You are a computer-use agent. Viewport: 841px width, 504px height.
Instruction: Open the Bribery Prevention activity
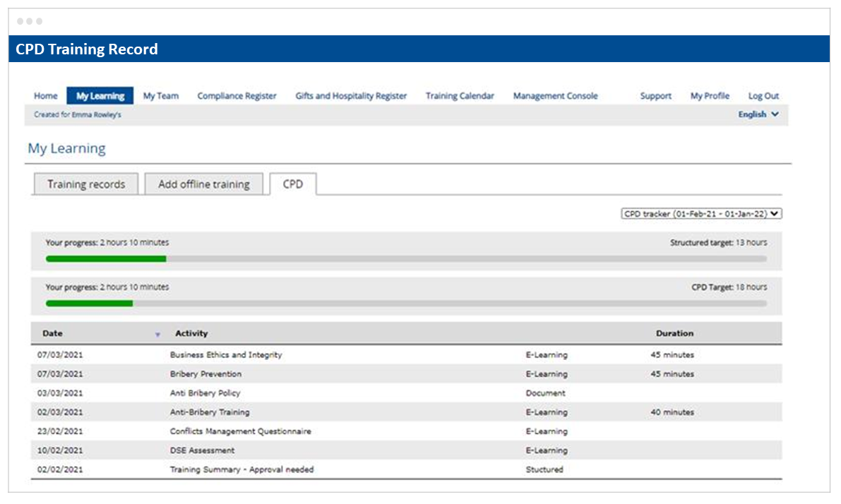(x=205, y=373)
